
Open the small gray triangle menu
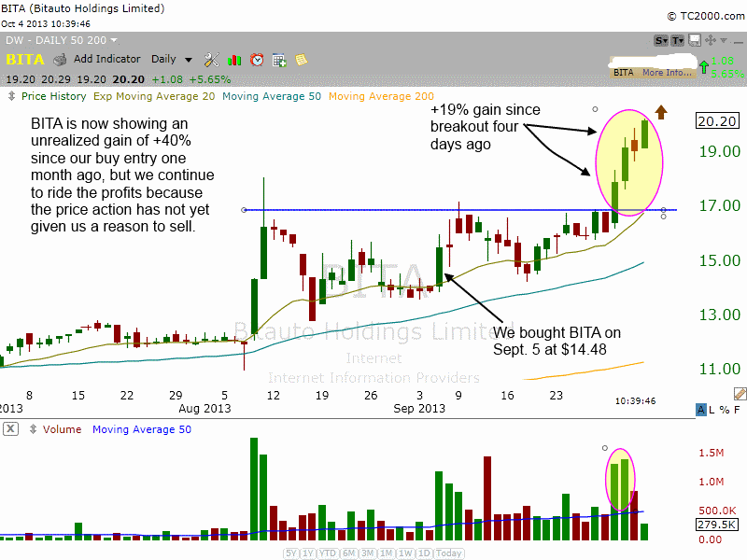[x=724, y=40]
